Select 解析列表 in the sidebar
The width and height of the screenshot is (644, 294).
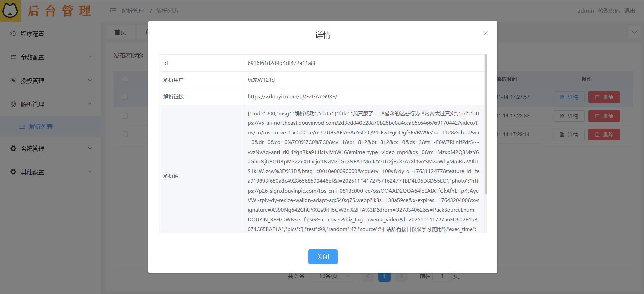pyautogui.click(x=41, y=126)
